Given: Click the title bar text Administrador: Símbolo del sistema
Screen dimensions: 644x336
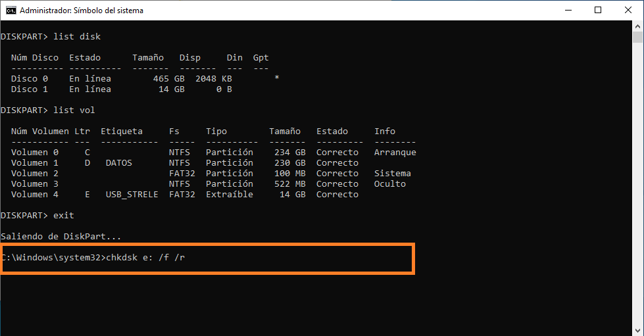Looking at the screenshot, I should [82, 11].
